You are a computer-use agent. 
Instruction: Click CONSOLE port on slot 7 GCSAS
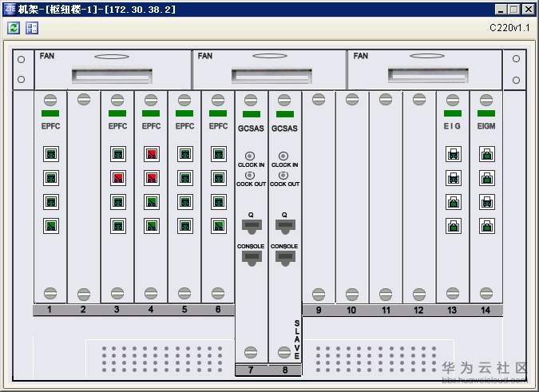(252, 258)
